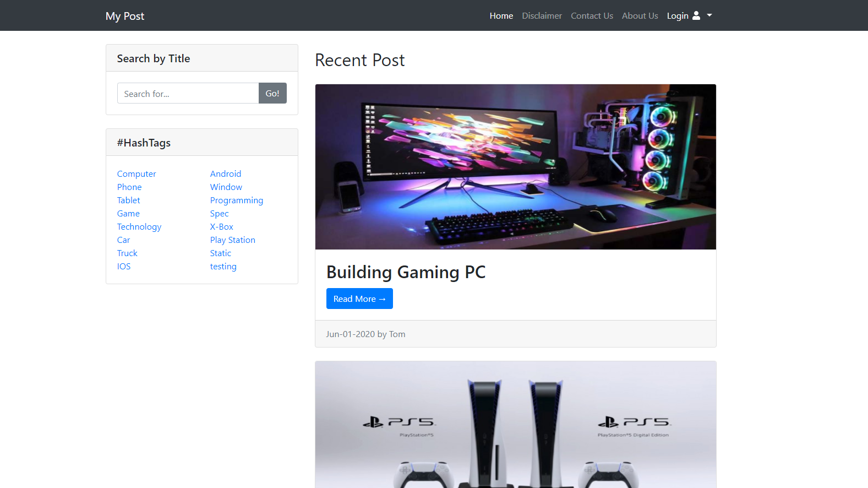Select the IOS hashtag
868x488 pixels.
tap(124, 267)
